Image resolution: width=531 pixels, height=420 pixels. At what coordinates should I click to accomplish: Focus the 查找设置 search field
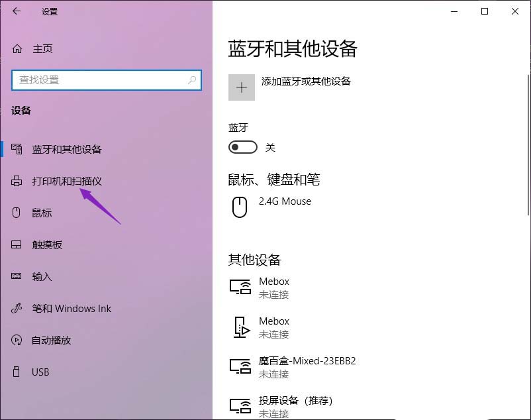[x=107, y=80]
